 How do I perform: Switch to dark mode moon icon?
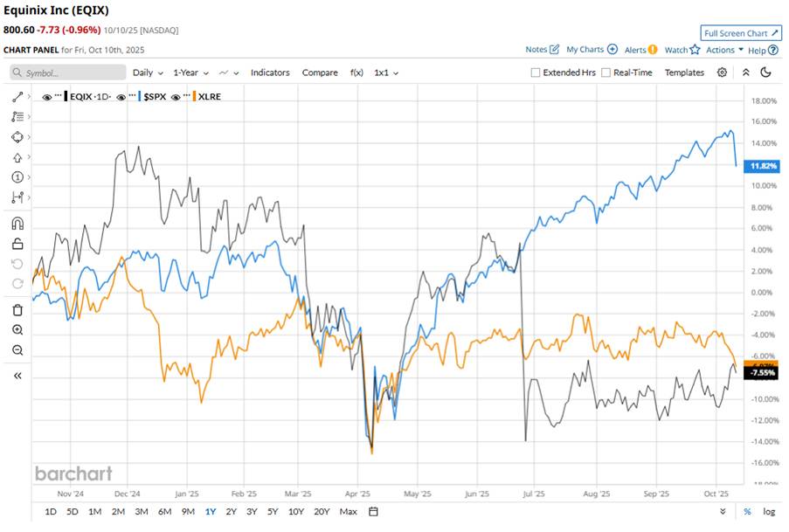(766, 73)
